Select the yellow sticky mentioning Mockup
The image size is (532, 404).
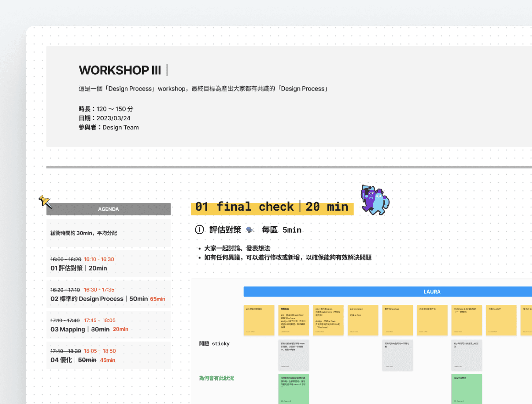coord(397,320)
